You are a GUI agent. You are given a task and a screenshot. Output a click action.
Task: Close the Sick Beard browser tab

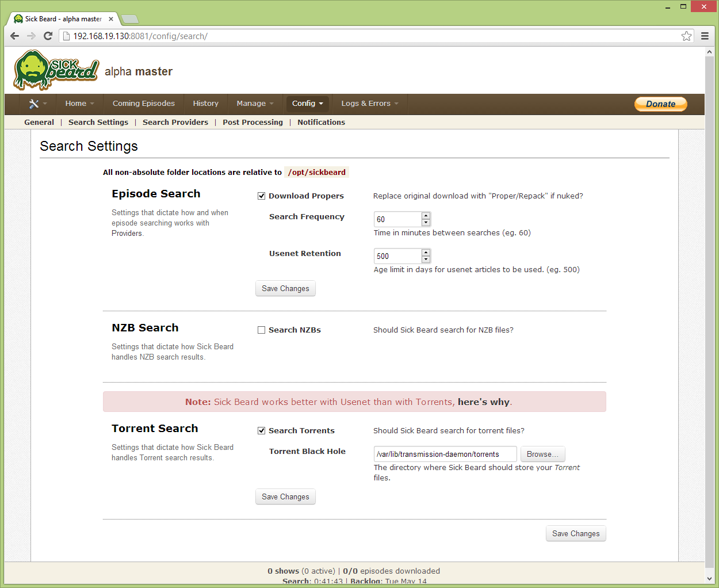tap(111, 19)
